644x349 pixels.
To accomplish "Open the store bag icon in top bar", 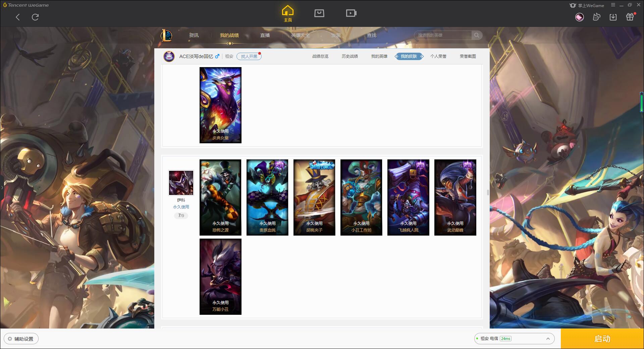I will (319, 13).
